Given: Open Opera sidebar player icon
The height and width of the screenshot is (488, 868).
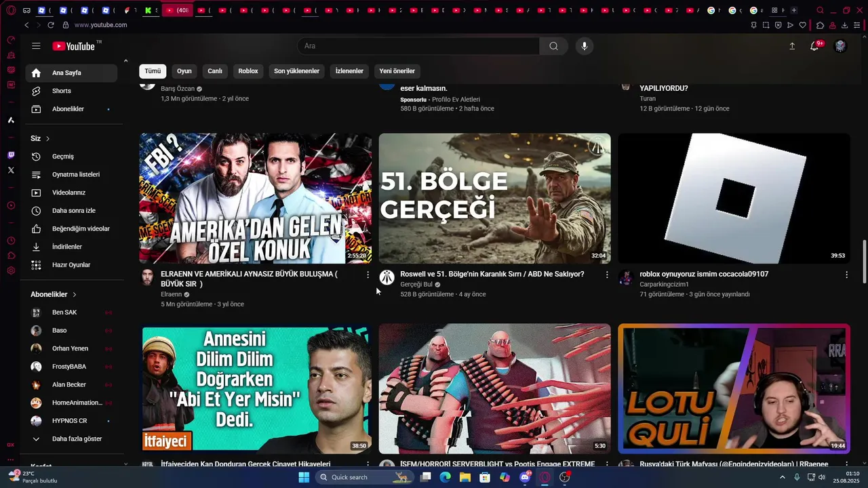Looking at the screenshot, I should click(11, 205).
